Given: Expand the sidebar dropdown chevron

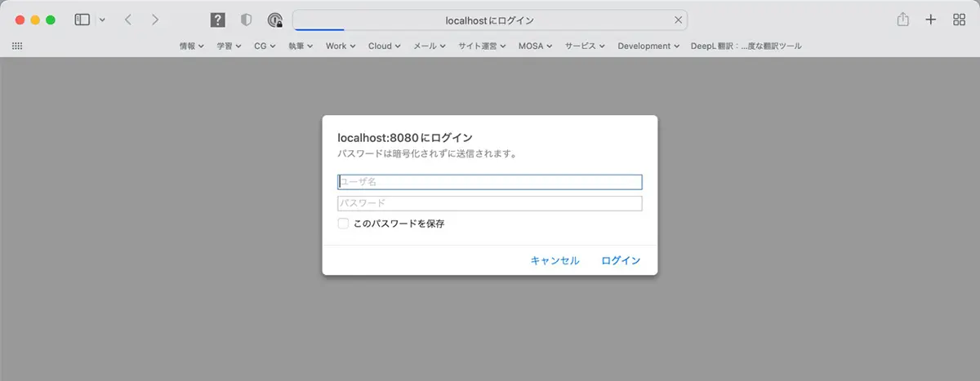Looking at the screenshot, I should [x=102, y=20].
